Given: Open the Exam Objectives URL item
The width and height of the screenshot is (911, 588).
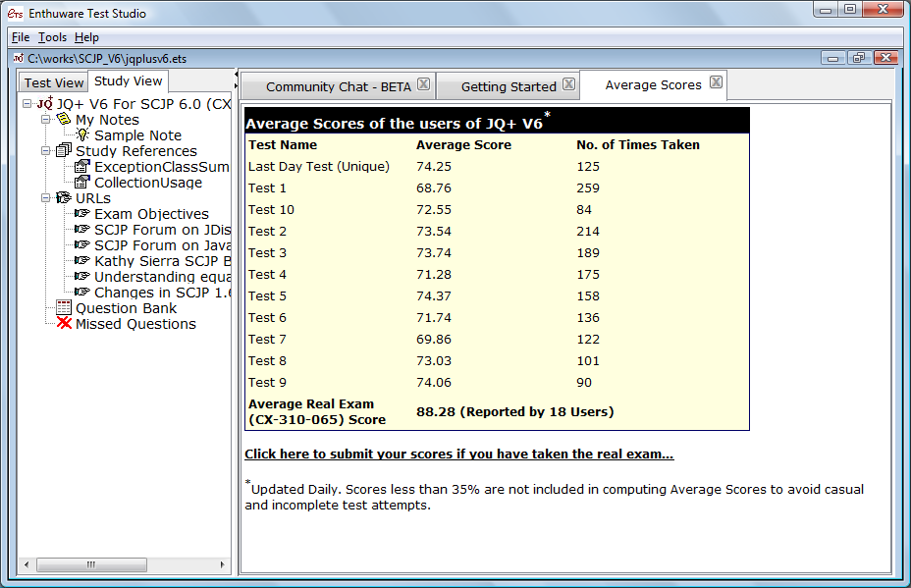Looking at the screenshot, I should point(151,214).
